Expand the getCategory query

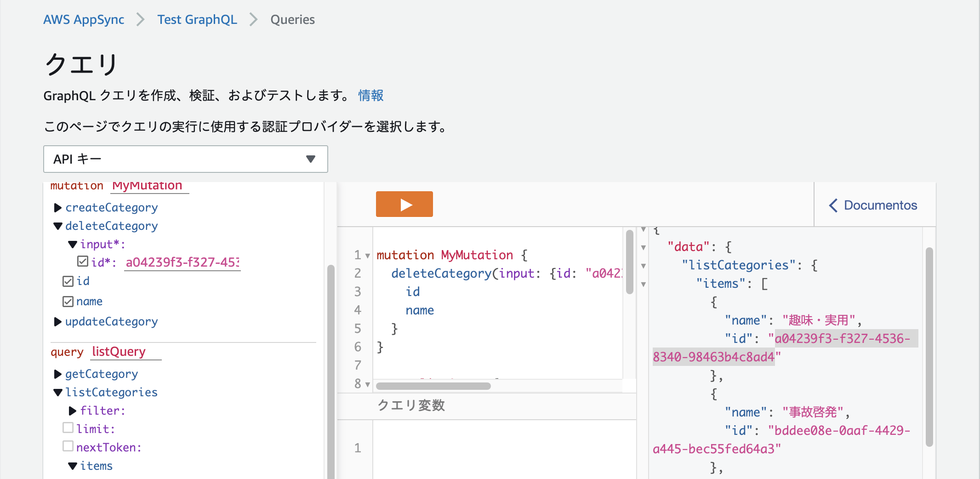pos(58,374)
